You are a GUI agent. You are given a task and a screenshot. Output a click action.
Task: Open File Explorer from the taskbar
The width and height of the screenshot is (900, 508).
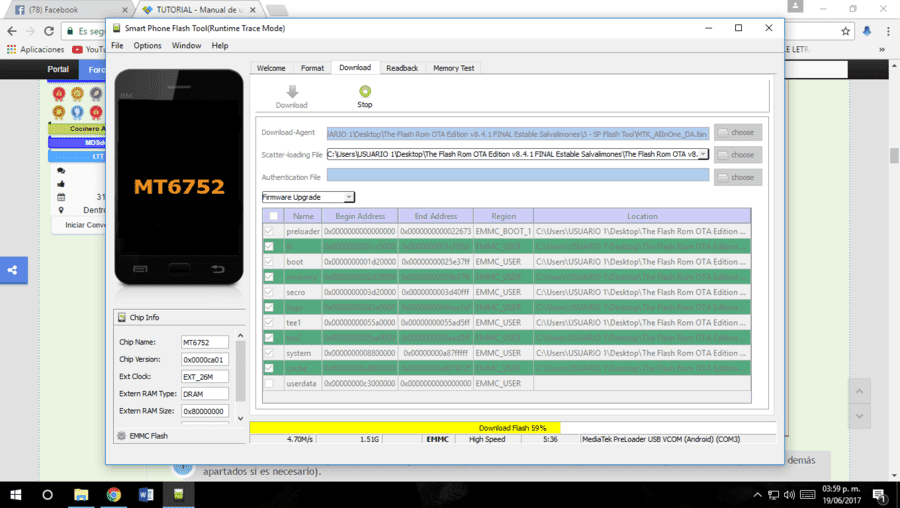coord(81,495)
